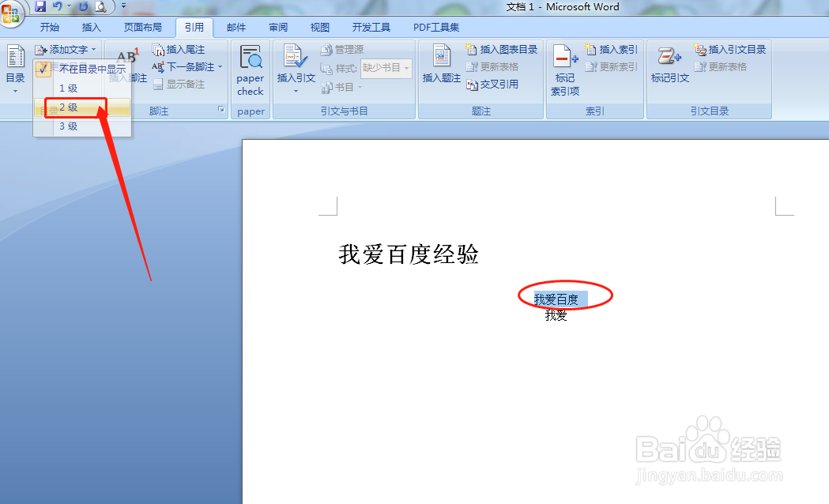
Task: Click 标记引文 mark citation
Action: coord(670,65)
